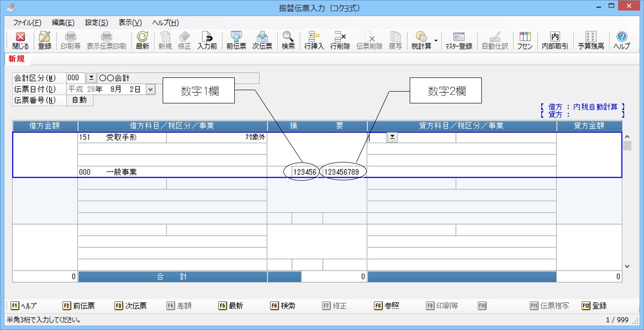
Task: Expand the 会計区分 dropdown arrow
Action: tap(91, 78)
